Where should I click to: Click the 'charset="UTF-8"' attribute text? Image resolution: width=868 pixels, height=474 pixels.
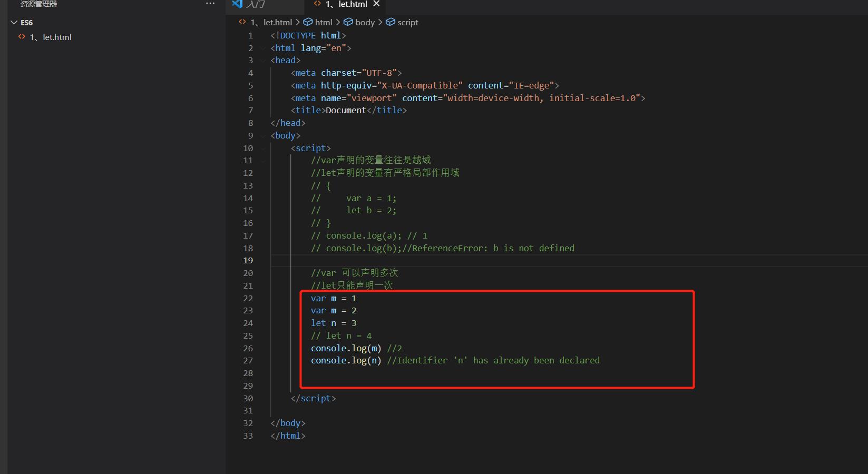click(x=359, y=73)
